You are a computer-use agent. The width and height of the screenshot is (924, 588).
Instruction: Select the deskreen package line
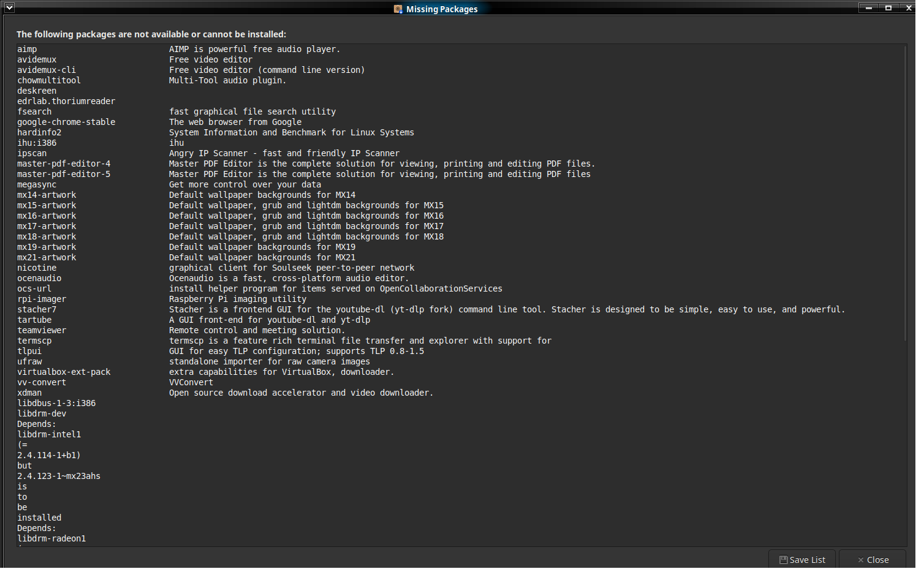coord(37,91)
